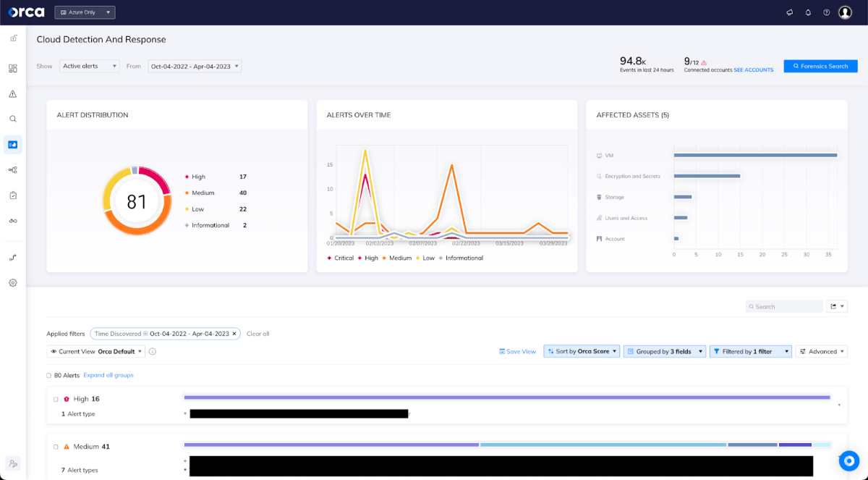This screenshot has height=480, width=868.
Task: Open the alerts triangle sidebar icon
Action: pos(13,94)
